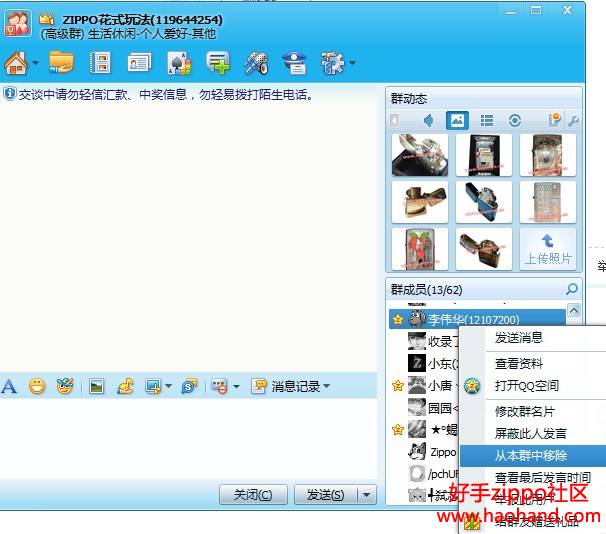Image resolution: width=606 pixels, height=534 pixels.
Task: Choose 从本群中移除 from the context menu
Action: 531,456
